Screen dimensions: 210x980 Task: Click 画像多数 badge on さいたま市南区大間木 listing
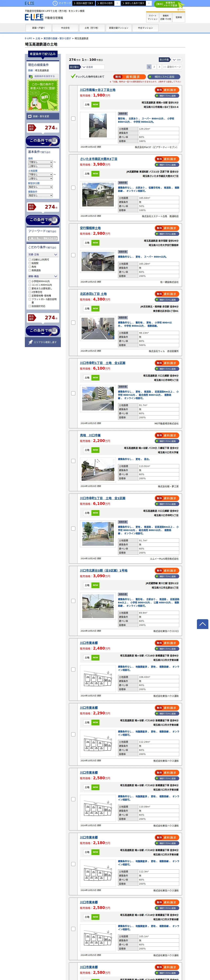[x=123, y=183]
